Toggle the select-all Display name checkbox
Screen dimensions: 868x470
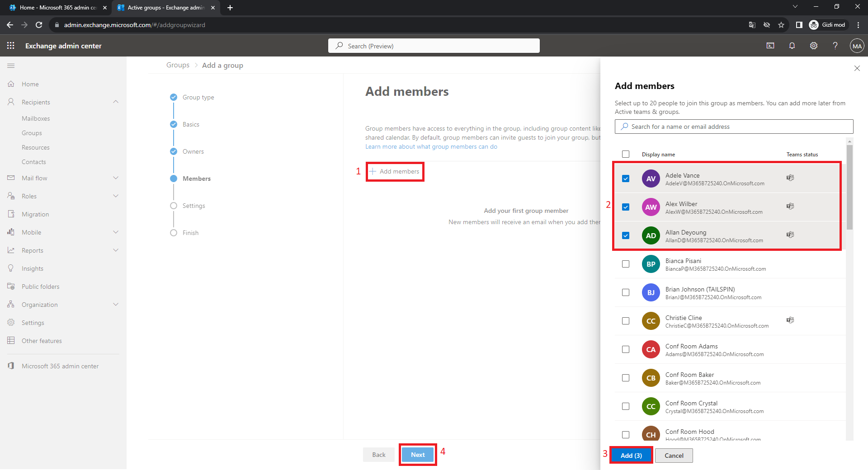click(x=626, y=154)
